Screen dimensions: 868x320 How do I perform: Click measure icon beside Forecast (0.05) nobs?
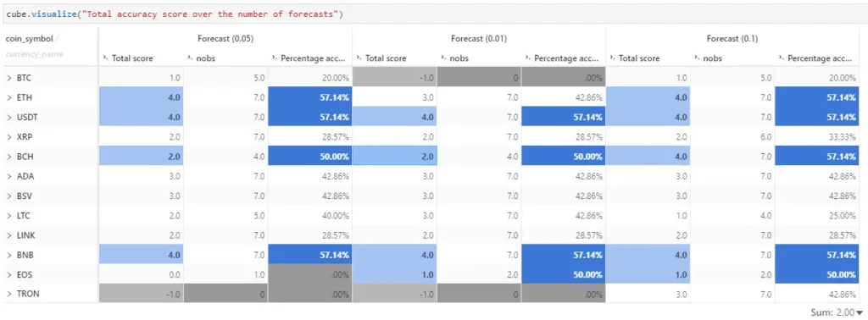190,58
